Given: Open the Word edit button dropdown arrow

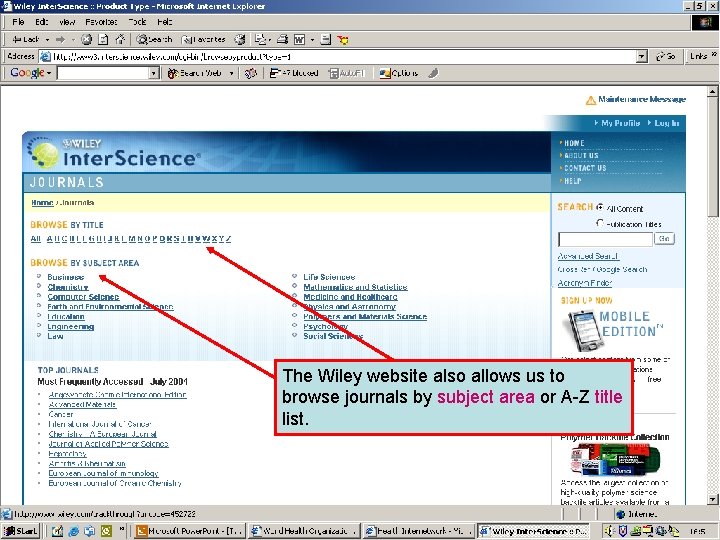Looking at the screenshot, I should pos(312,40).
